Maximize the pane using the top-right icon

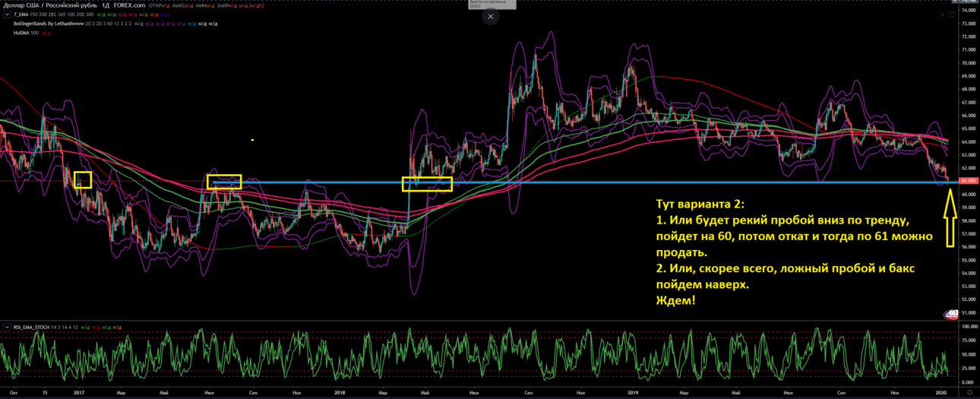click(952, 14)
